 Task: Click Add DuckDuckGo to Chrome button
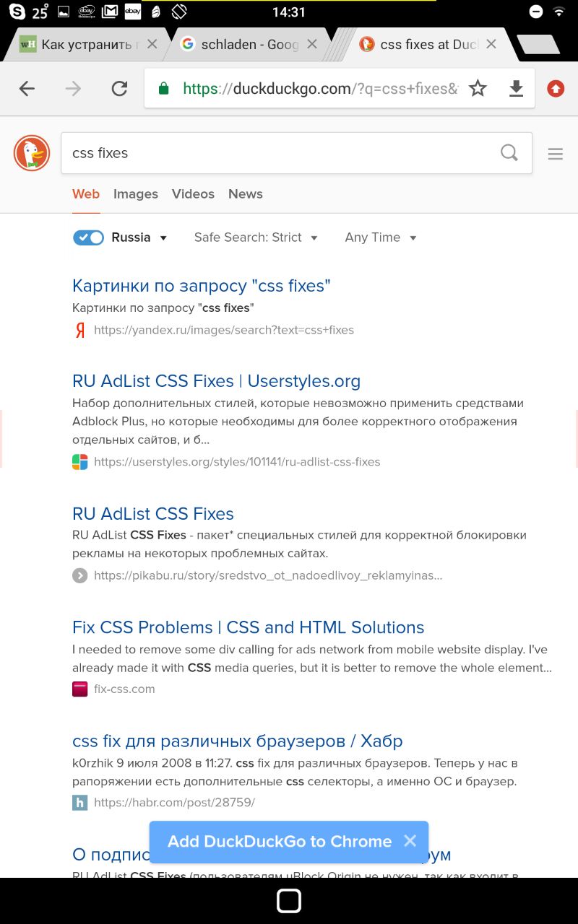(x=280, y=841)
